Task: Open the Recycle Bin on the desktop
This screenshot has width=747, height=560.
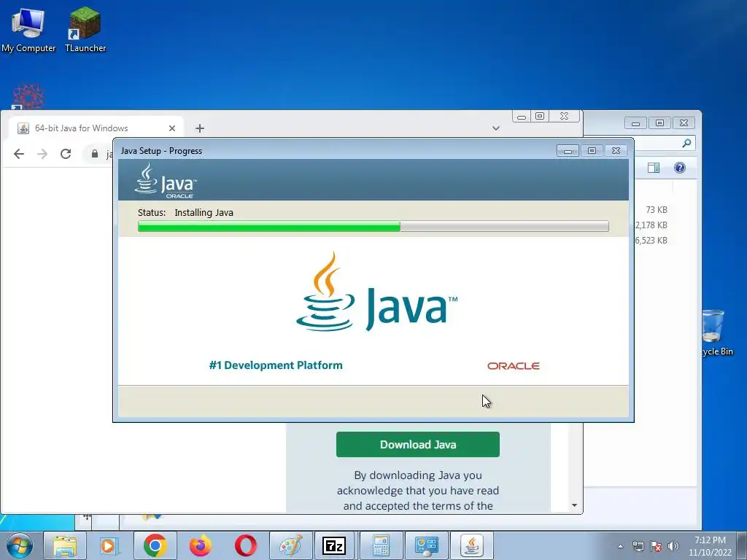Action: [x=717, y=332]
